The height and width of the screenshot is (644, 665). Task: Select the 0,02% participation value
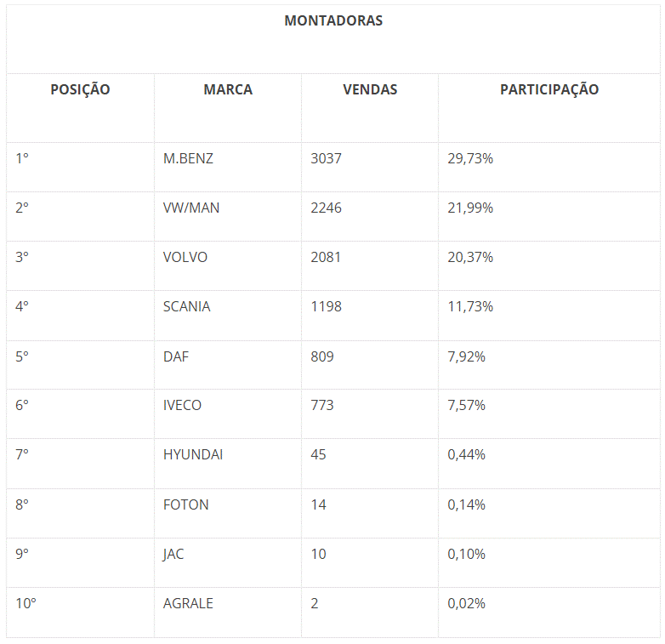pos(467,603)
